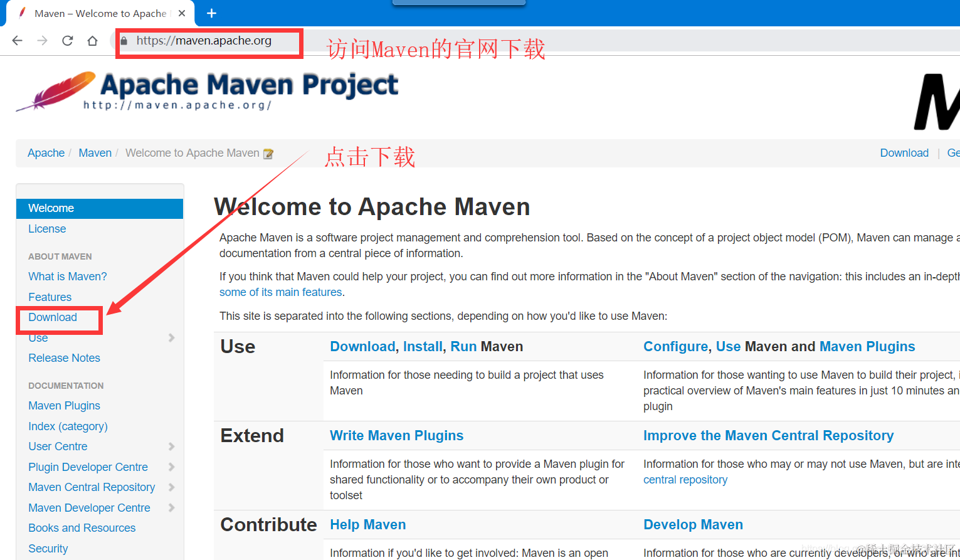Expand the User Centre chevron

click(x=172, y=446)
